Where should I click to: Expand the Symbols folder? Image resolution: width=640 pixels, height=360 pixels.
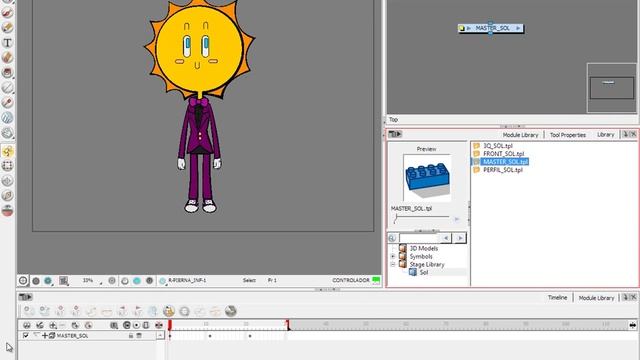[x=393, y=256]
